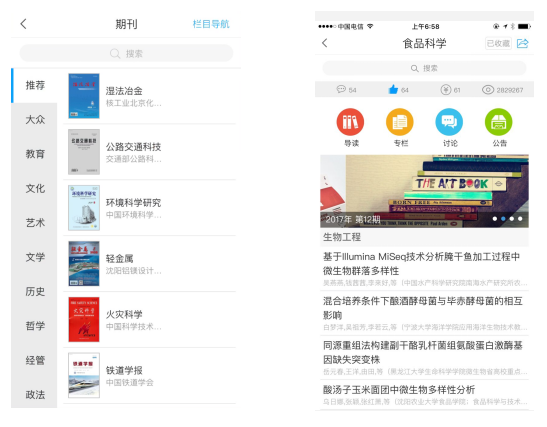
Task: Select second carousel dot on the banner
Action: (503, 219)
